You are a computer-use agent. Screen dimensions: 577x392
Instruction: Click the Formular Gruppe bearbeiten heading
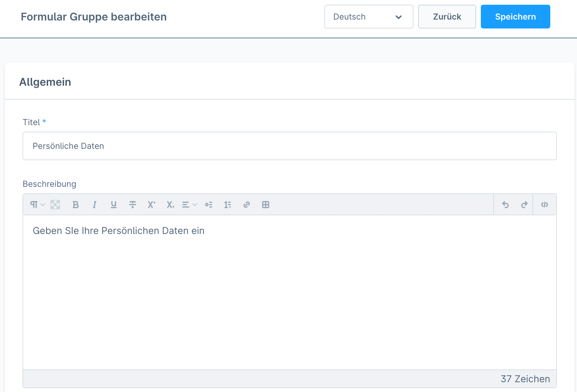94,17
